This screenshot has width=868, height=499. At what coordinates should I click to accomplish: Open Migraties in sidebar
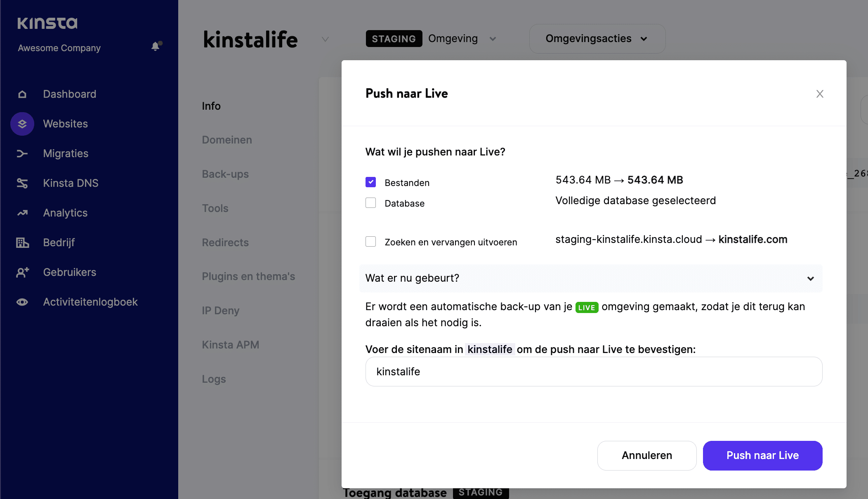[66, 153]
